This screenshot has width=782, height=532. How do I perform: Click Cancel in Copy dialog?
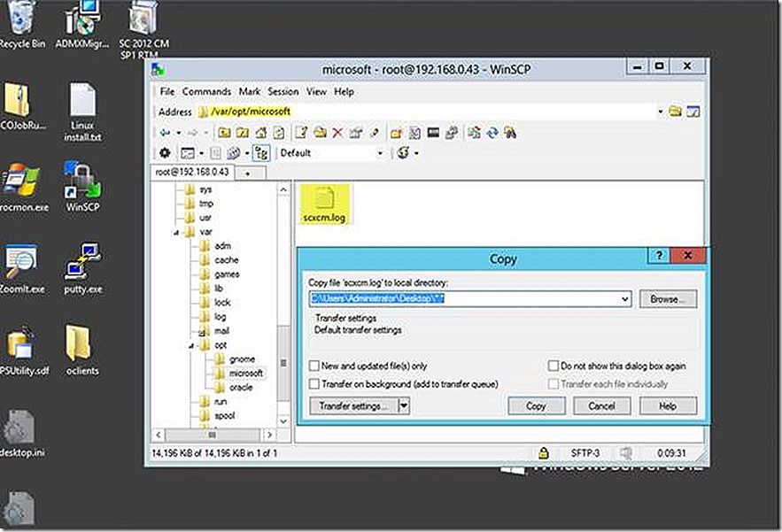pyautogui.click(x=602, y=405)
